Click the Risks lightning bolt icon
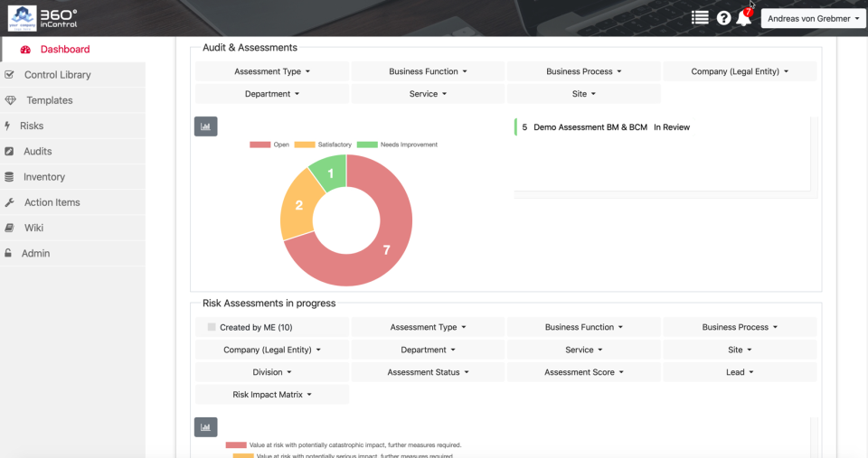 pyautogui.click(x=8, y=126)
